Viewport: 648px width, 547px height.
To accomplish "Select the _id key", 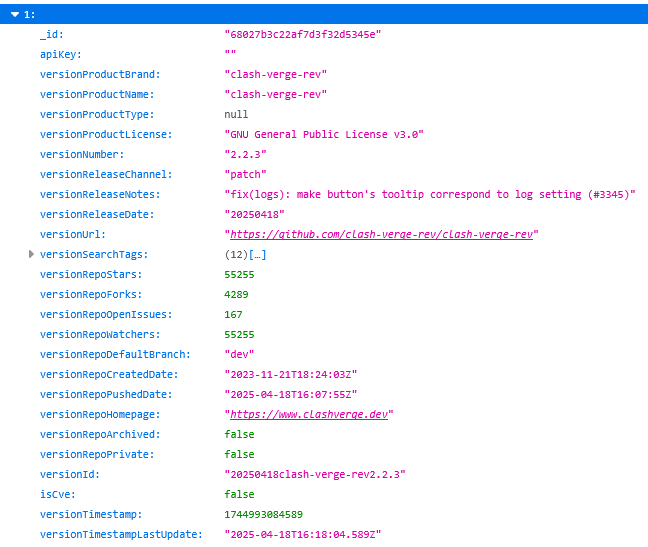I will coord(52,34).
